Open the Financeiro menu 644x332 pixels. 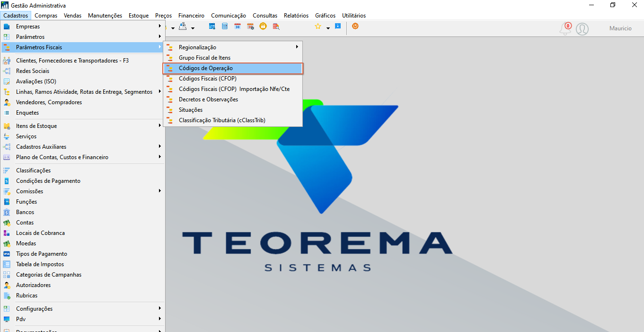(191, 16)
